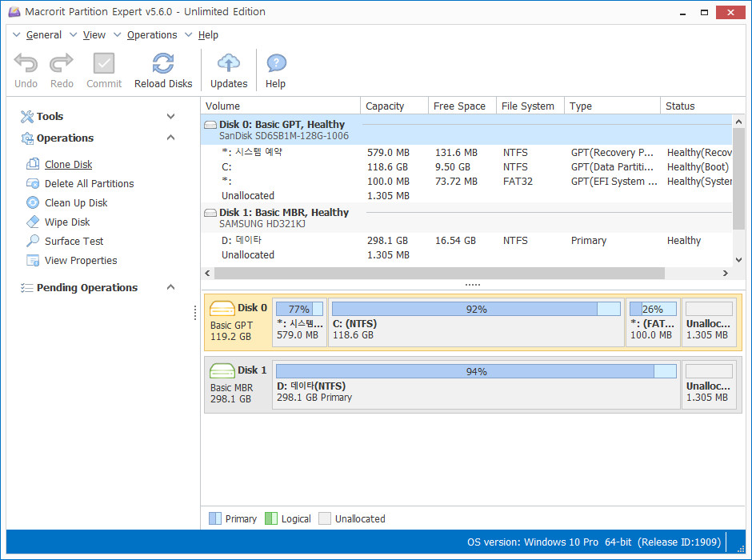Click the Volume column header
This screenshot has height=560, width=752.
click(x=280, y=106)
